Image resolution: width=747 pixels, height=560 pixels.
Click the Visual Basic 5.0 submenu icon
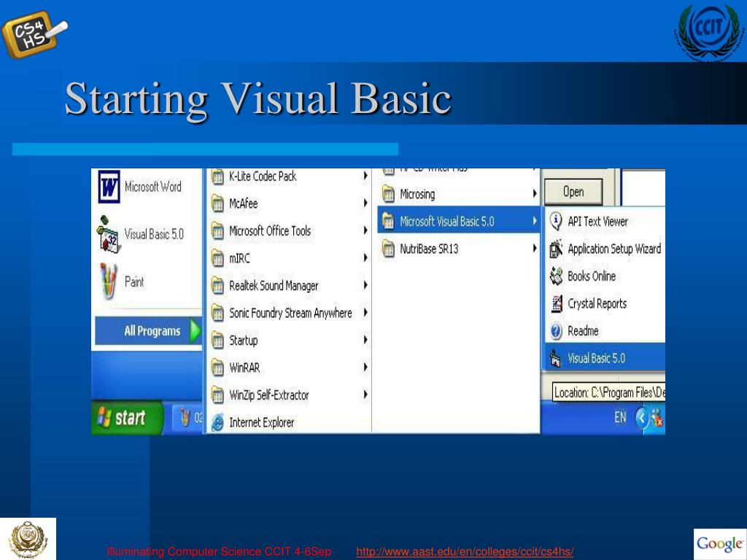pos(555,358)
